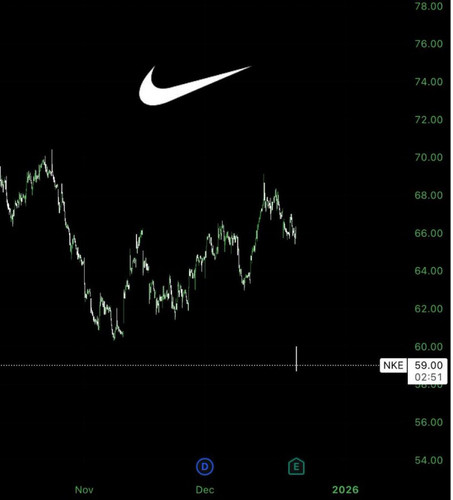Click the 68.00 price axis label
The height and width of the screenshot is (500, 453).
click(429, 195)
